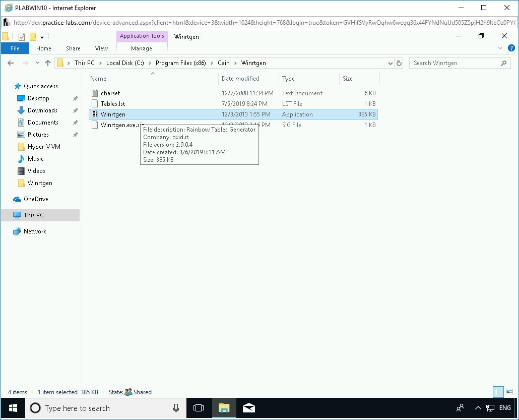Viewport: 519px width, 420px height.
Task: Click the refresh icon next to address bar
Action: [x=398, y=63]
